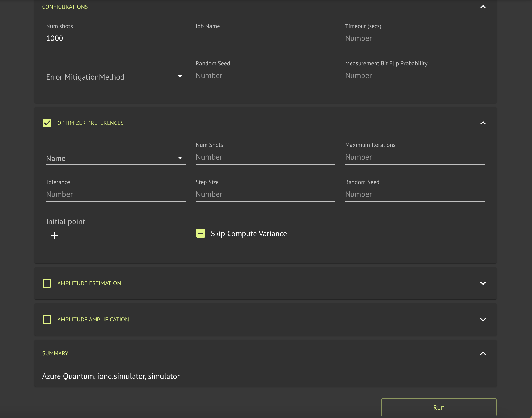Click the optimizer Random Seed field
Image resolution: width=532 pixels, height=418 pixels.
[x=415, y=194]
